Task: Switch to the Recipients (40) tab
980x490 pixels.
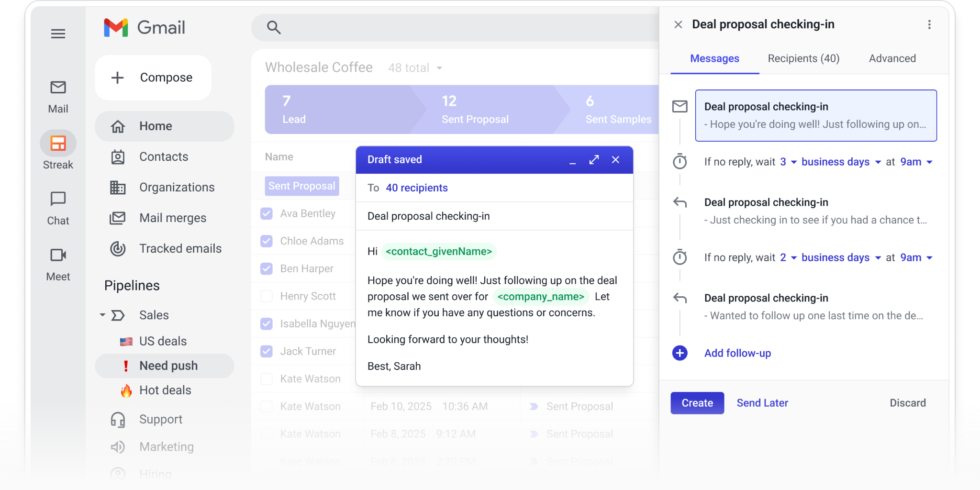Action: 803,58
